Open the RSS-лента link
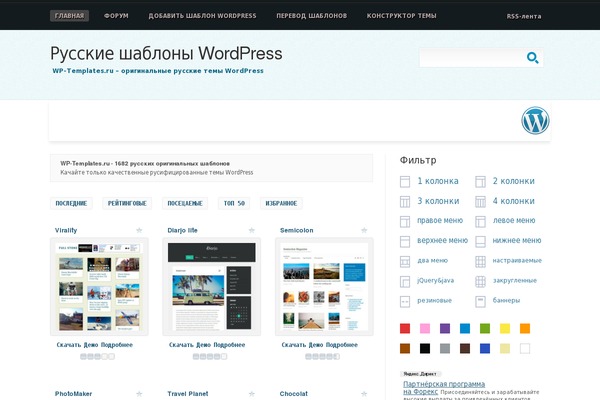Screen dimensions: 600x400 tap(524, 16)
